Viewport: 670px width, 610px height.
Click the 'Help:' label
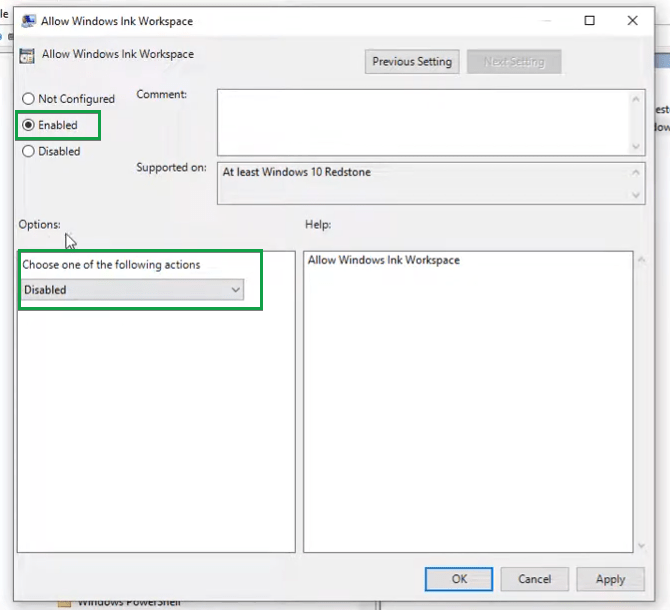[318, 225]
